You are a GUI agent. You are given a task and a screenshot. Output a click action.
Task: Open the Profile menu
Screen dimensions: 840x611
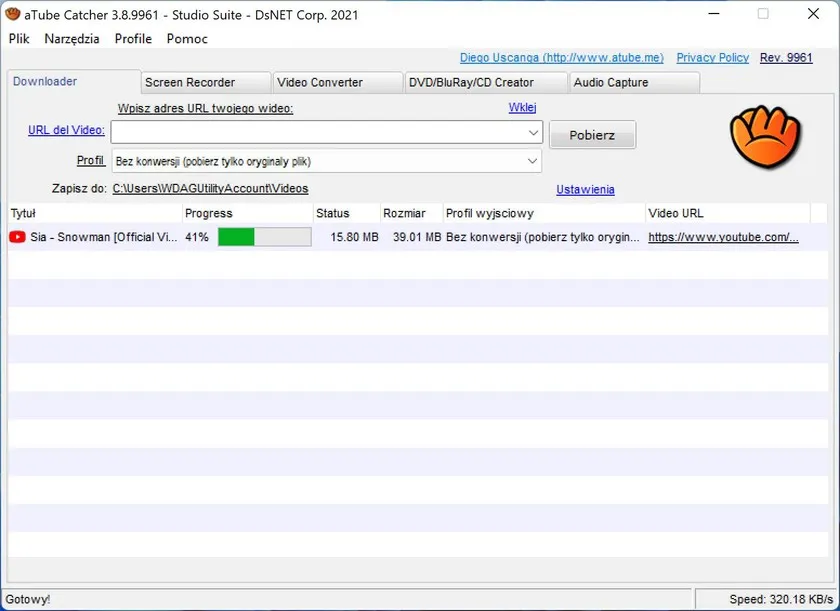click(133, 38)
